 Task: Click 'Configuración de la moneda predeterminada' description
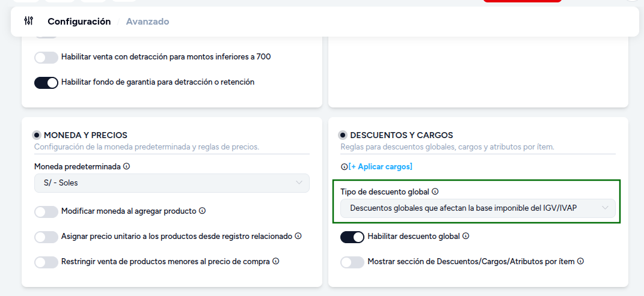click(x=147, y=146)
